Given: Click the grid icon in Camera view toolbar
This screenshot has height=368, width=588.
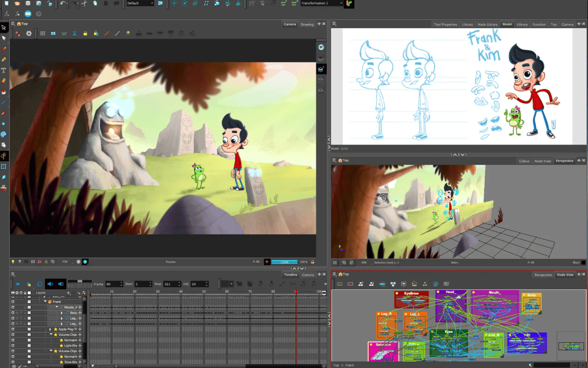Looking at the screenshot, I should coord(43,33).
